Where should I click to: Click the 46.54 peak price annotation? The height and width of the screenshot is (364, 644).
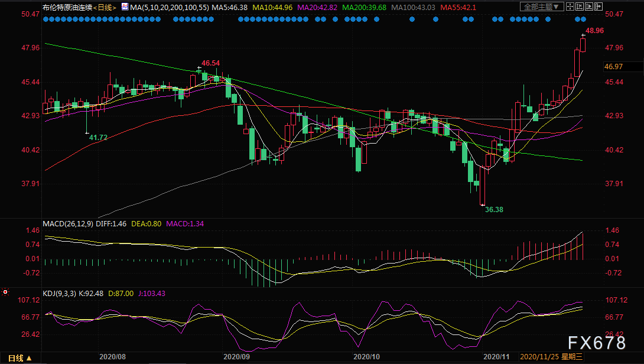point(210,63)
